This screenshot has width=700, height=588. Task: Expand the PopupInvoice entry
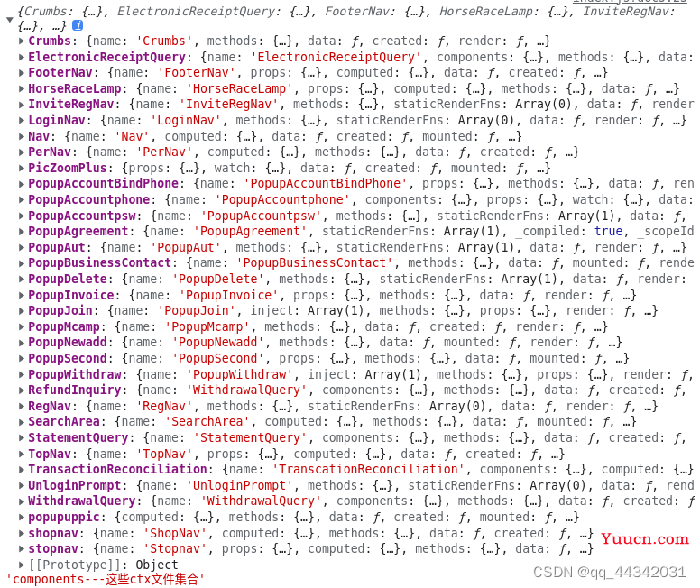22,296
